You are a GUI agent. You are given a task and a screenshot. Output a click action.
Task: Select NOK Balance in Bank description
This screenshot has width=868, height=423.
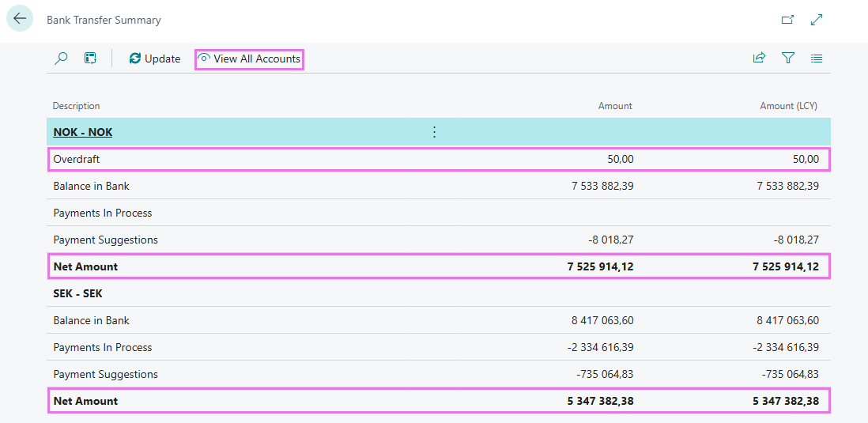(92, 186)
